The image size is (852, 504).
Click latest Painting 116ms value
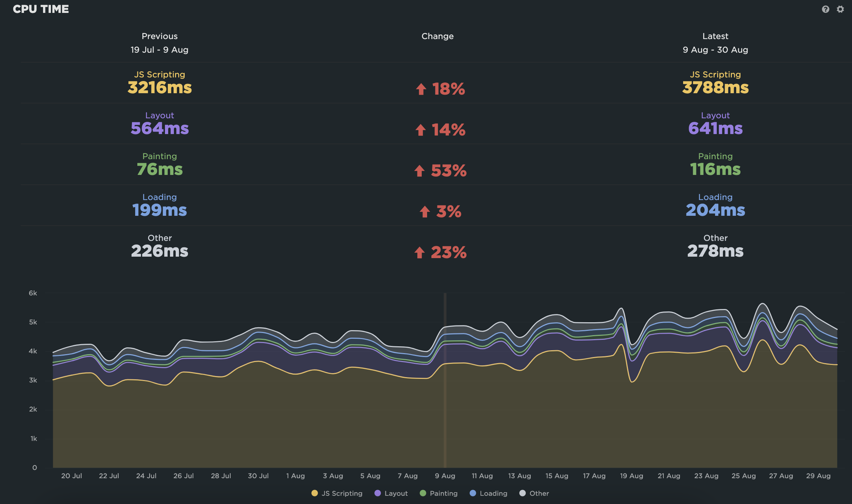tap(715, 169)
